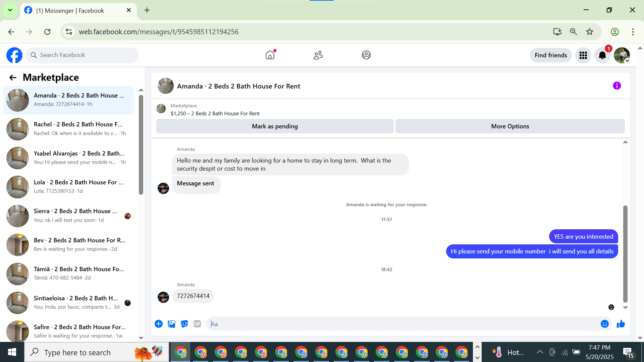The height and width of the screenshot is (362, 644).
Task: Click the Open more actions plus icon
Action: click(x=159, y=324)
